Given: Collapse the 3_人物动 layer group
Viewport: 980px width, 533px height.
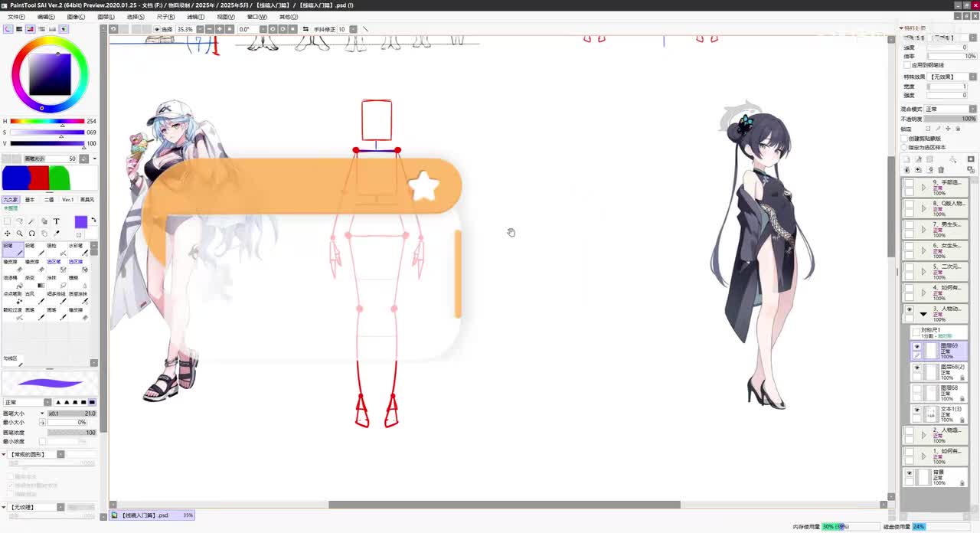Looking at the screenshot, I should pyautogui.click(x=923, y=314).
